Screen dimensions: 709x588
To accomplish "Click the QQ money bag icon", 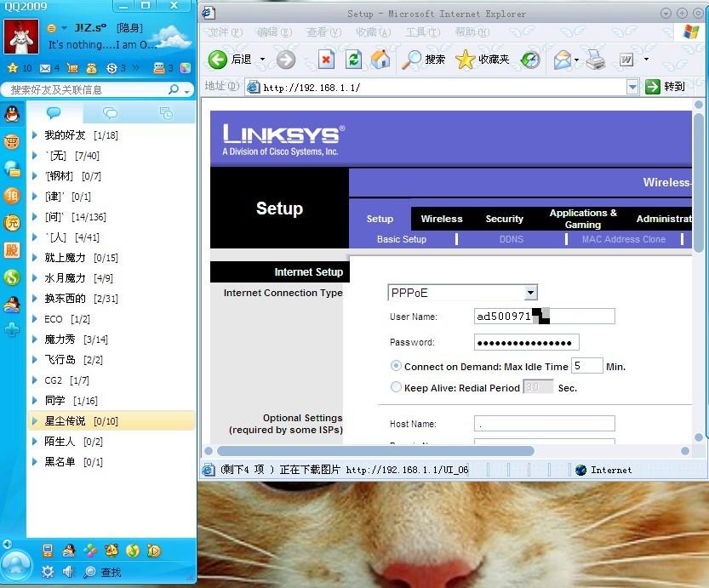I will (x=92, y=68).
